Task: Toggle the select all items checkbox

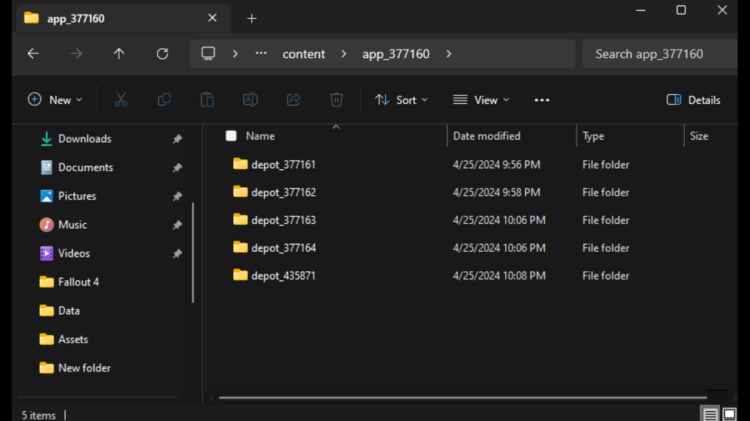Action: click(x=231, y=136)
